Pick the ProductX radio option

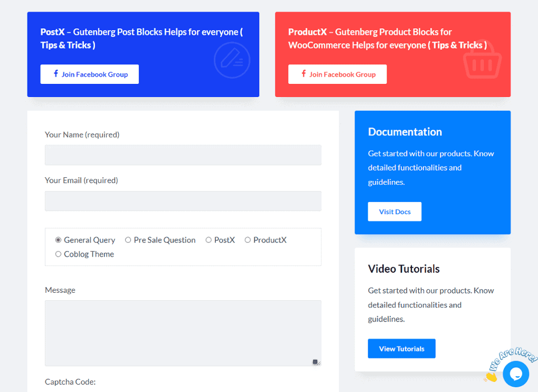click(x=247, y=240)
